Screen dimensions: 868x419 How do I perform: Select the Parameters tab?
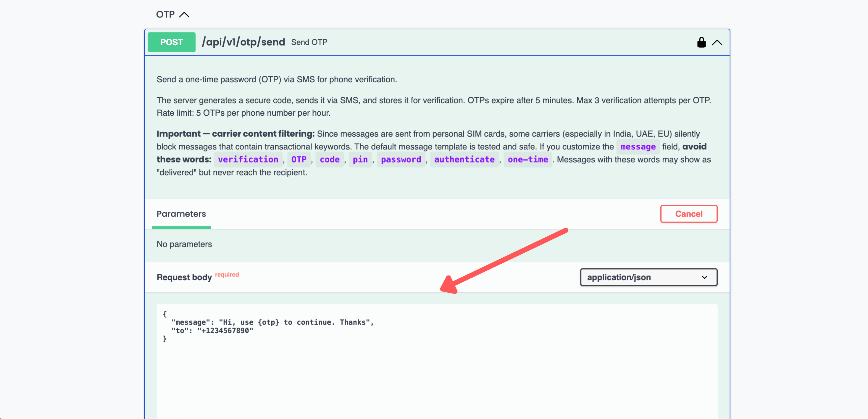181,214
